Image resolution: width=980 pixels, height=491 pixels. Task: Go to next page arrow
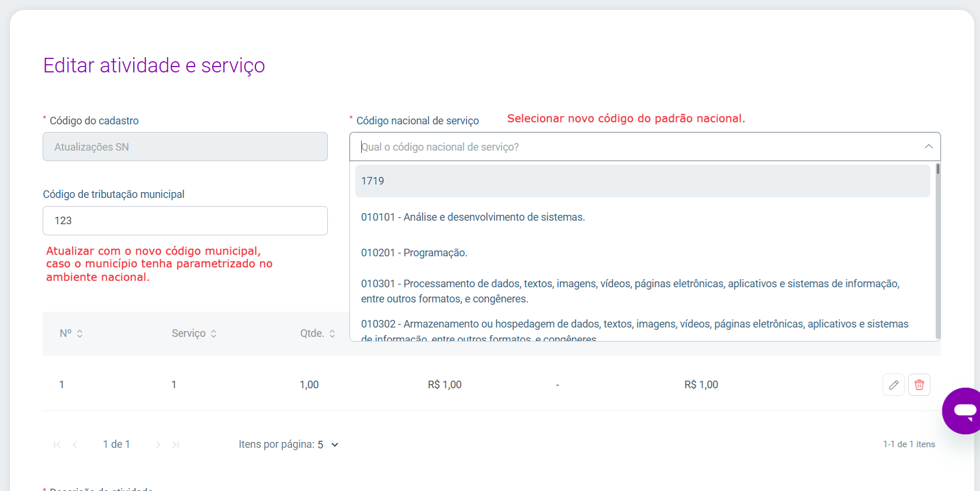[158, 445]
